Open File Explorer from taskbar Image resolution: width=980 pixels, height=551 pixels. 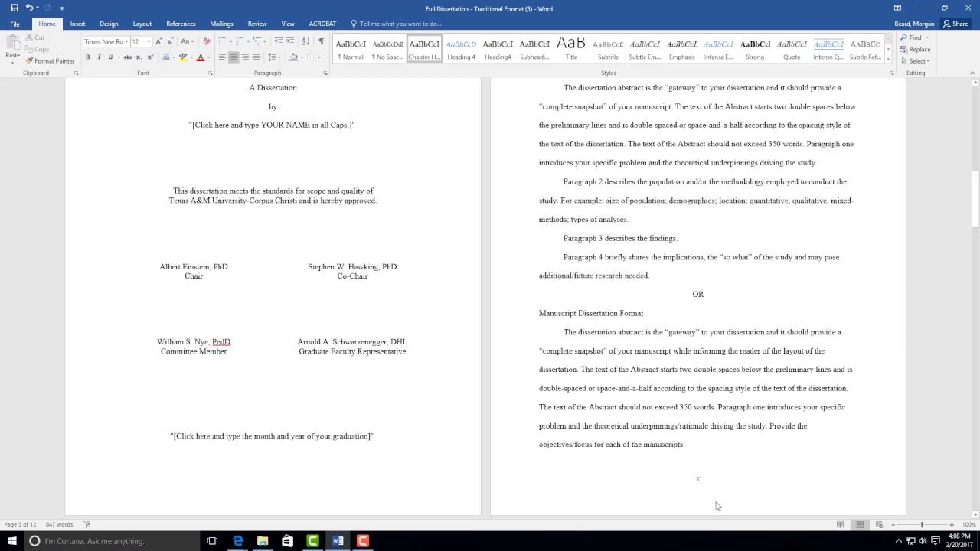[x=263, y=541]
